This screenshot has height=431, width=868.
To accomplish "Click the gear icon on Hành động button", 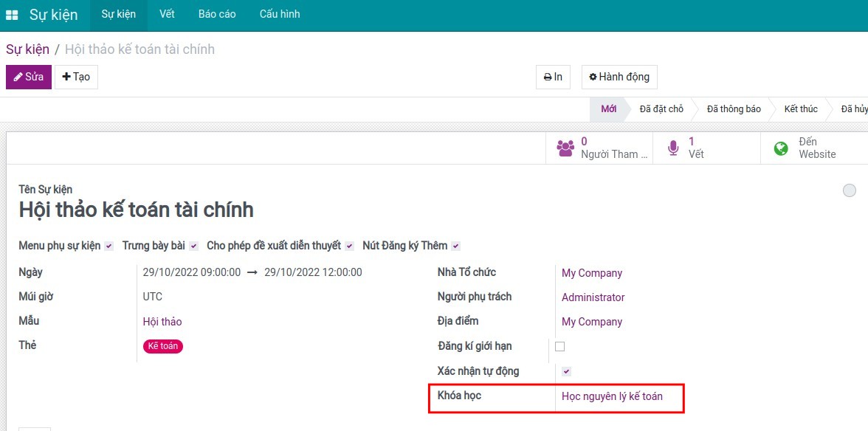I will click(x=595, y=77).
